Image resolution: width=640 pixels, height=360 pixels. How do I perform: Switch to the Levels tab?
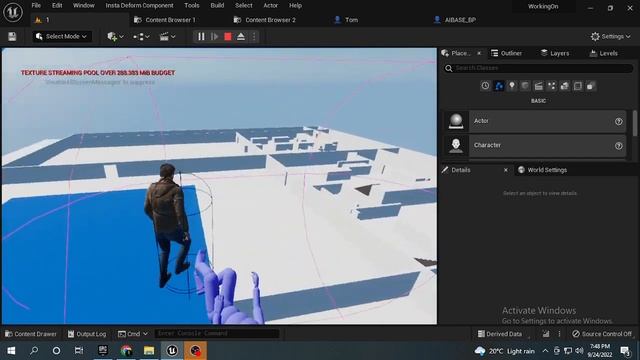pyautogui.click(x=604, y=53)
